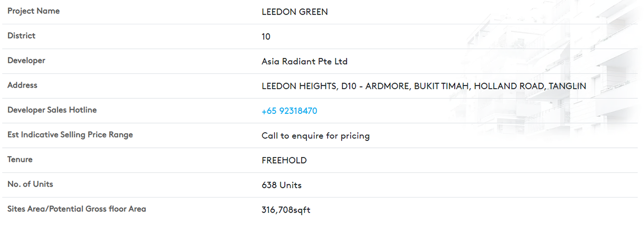Select Asia Radiant Pte Ltd text
This screenshot has width=644, height=225.
pyautogui.click(x=305, y=62)
